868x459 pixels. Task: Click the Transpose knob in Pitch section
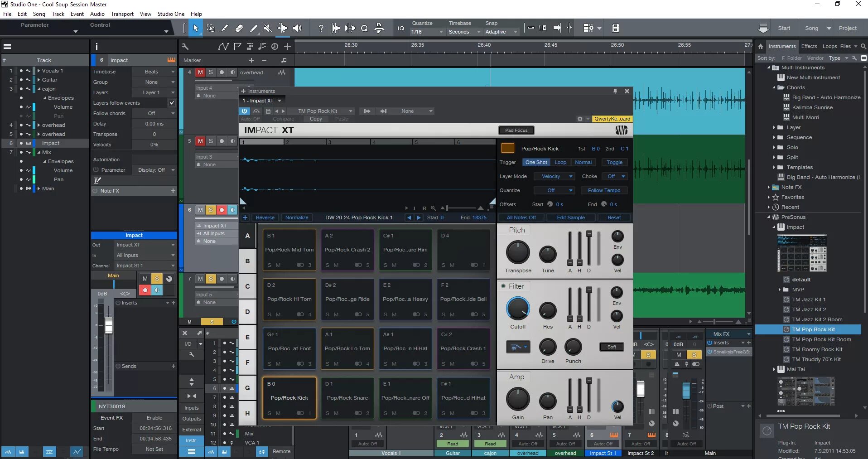518,252
